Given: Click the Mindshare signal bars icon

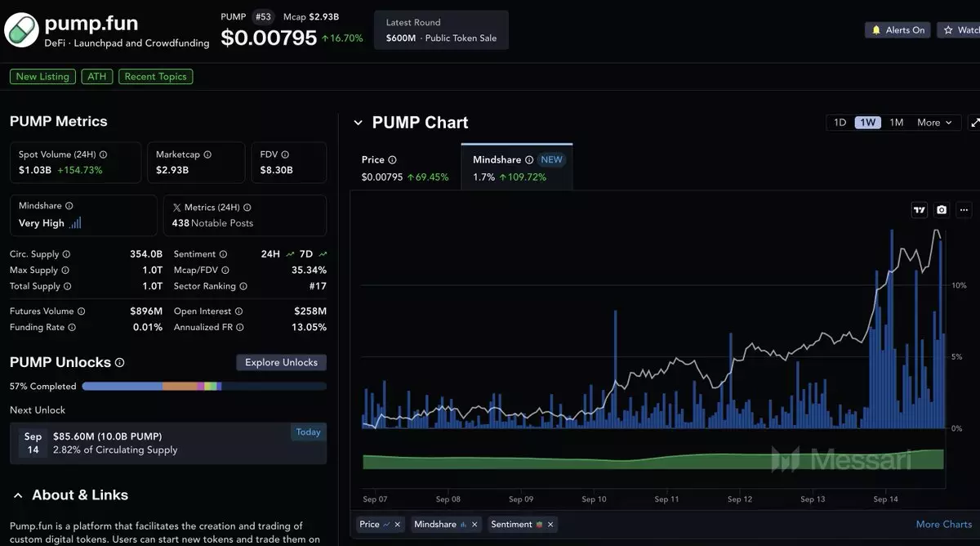Looking at the screenshot, I should coord(75,223).
